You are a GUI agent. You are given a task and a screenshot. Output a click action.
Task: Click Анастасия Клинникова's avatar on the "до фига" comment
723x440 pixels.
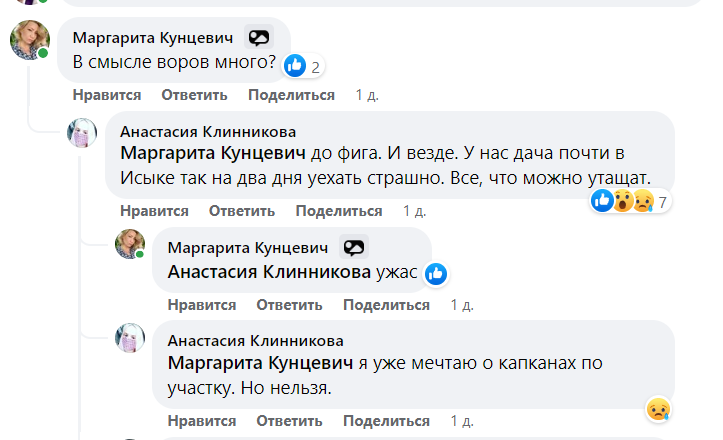[x=82, y=134]
